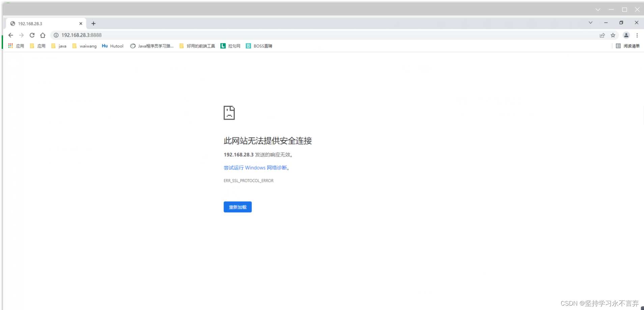
Task: Bookmark this page with the star icon
Action: [x=613, y=35]
